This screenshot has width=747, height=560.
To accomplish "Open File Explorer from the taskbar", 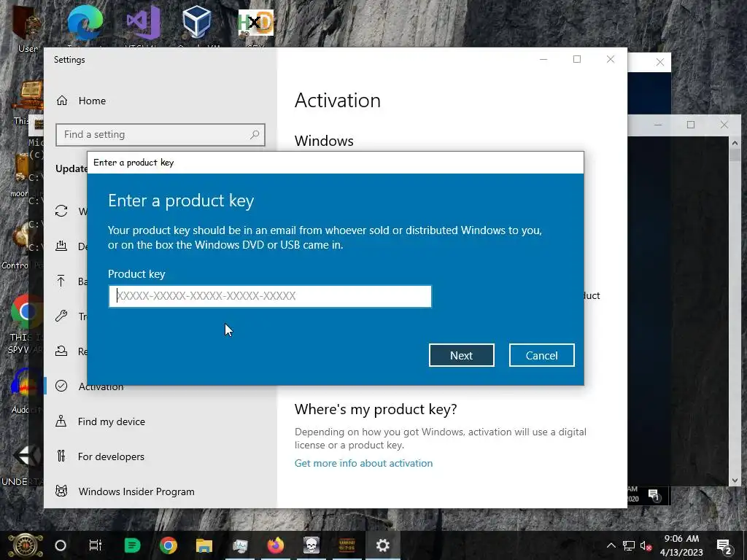I will [204, 545].
